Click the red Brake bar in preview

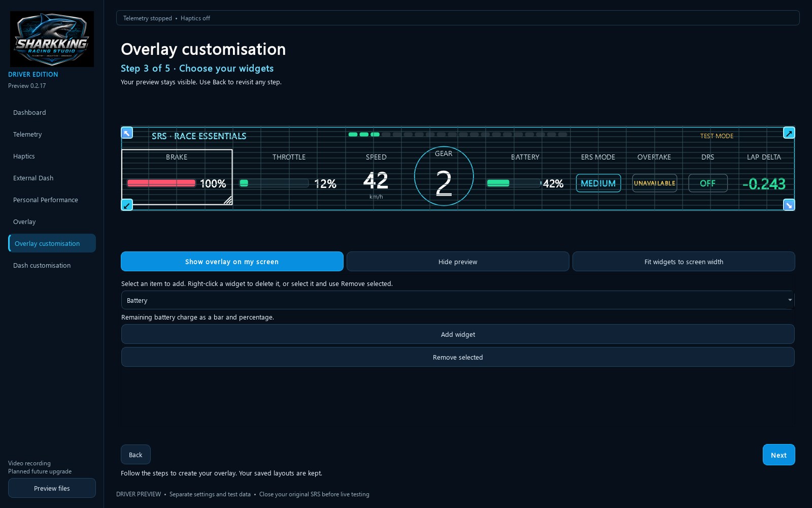tap(161, 183)
